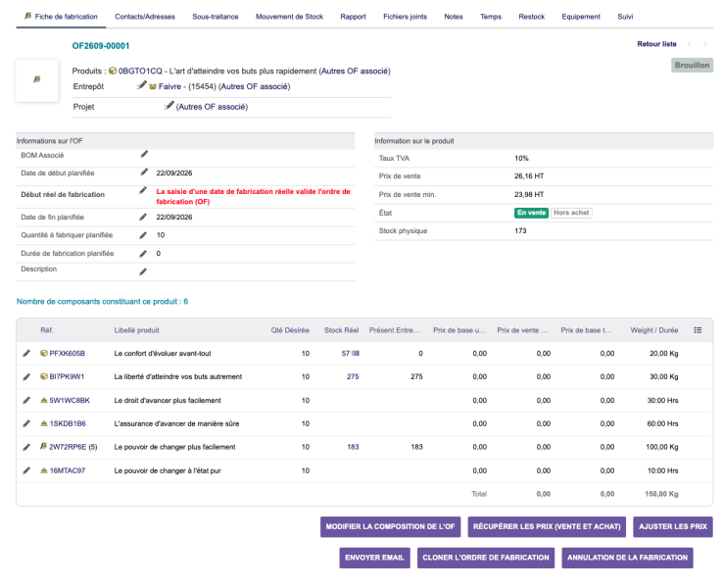Open stock value 183 link
Image resolution: width=723 pixels, height=588 pixels.
(x=353, y=447)
